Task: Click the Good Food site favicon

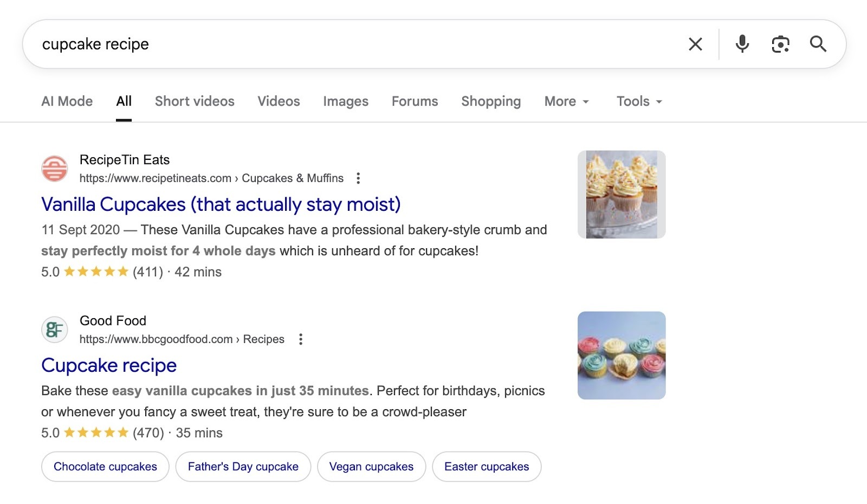Action: 55,329
